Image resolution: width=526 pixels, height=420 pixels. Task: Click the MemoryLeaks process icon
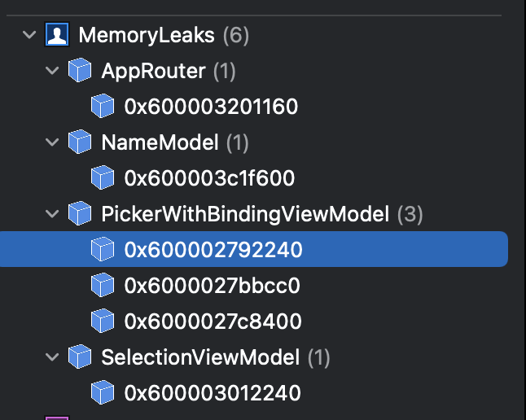pyautogui.click(x=56, y=35)
